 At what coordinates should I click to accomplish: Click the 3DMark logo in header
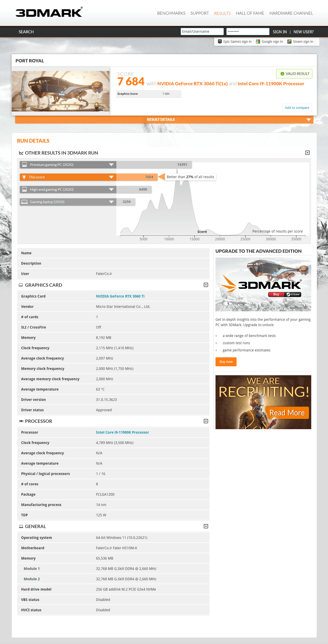[49, 12]
